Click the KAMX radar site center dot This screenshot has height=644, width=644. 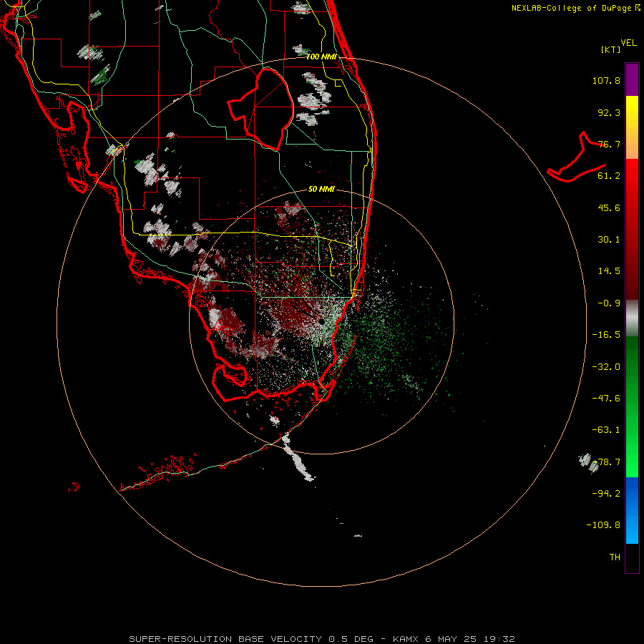321,321
